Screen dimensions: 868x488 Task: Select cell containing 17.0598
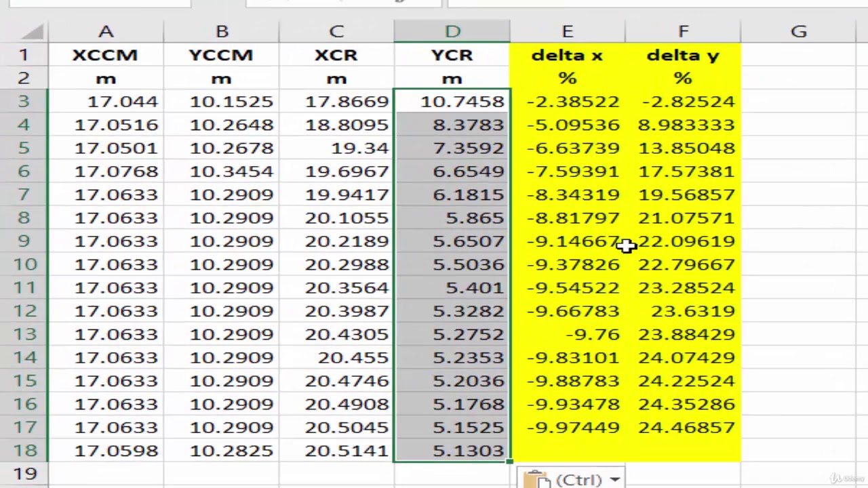pos(106,451)
